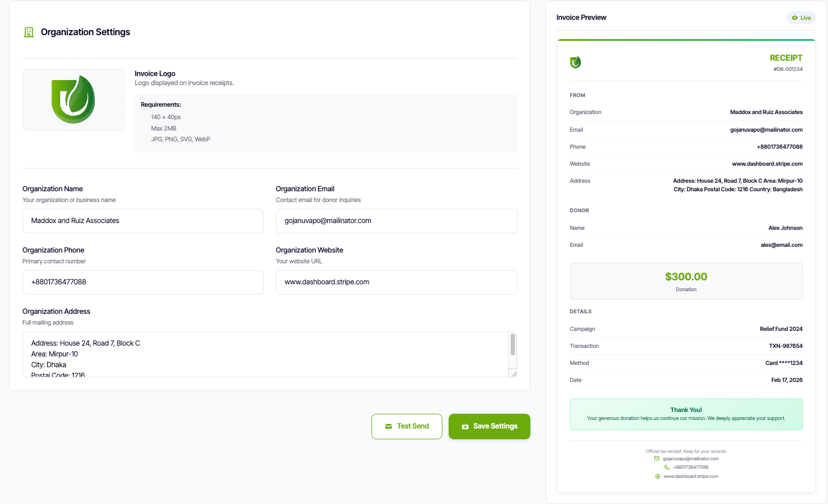
Task: Click the Live preview badge
Action: coord(801,18)
